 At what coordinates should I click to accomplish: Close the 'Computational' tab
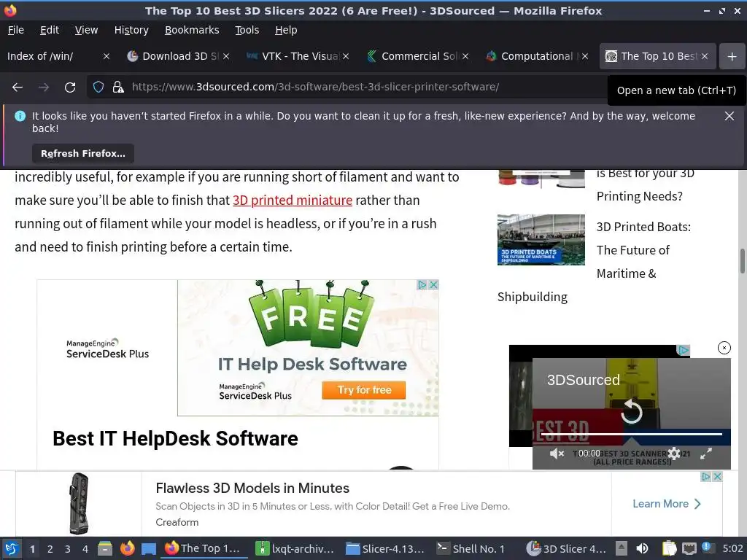(x=585, y=56)
